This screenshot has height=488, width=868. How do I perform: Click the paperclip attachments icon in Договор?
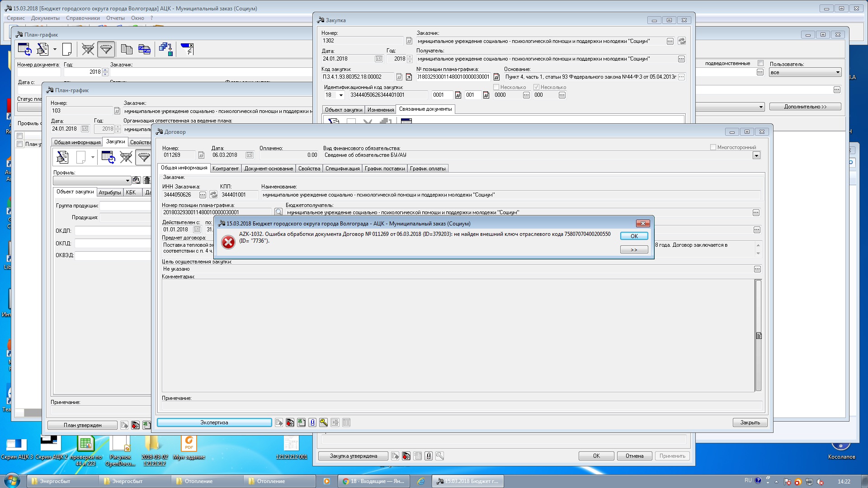[x=312, y=422]
